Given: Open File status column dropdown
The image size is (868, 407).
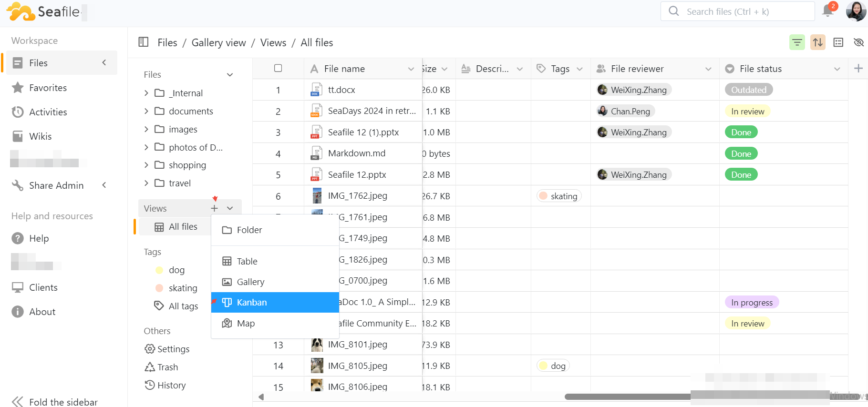Looking at the screenshot, I should (837, 69).
